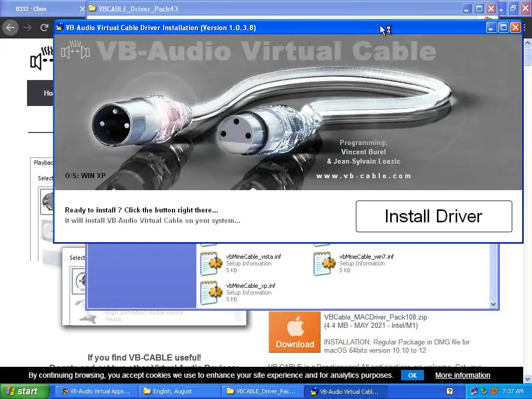This screenshot has width=532, height=399.
Task: Reload the browser page
Action: (44, 28)
